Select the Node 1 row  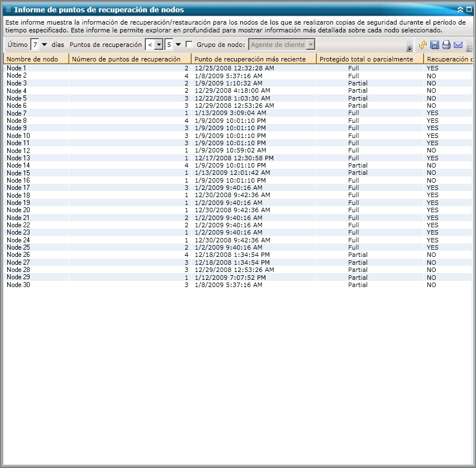click(x=238, y=68)
